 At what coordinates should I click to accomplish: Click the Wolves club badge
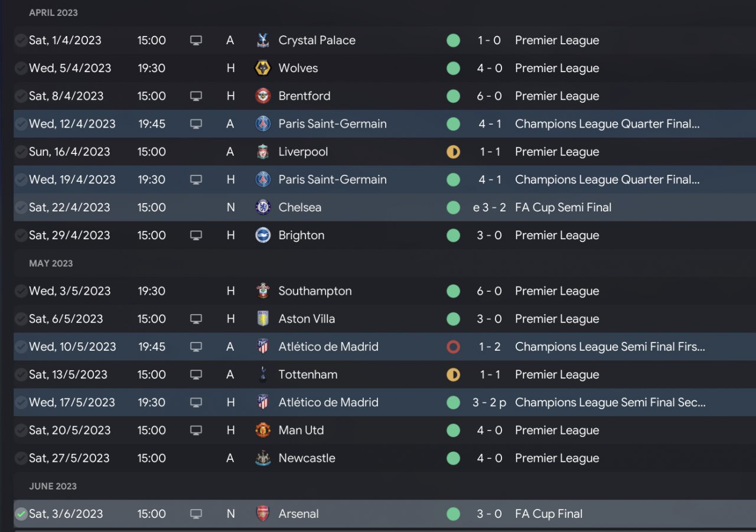[263, 68]
